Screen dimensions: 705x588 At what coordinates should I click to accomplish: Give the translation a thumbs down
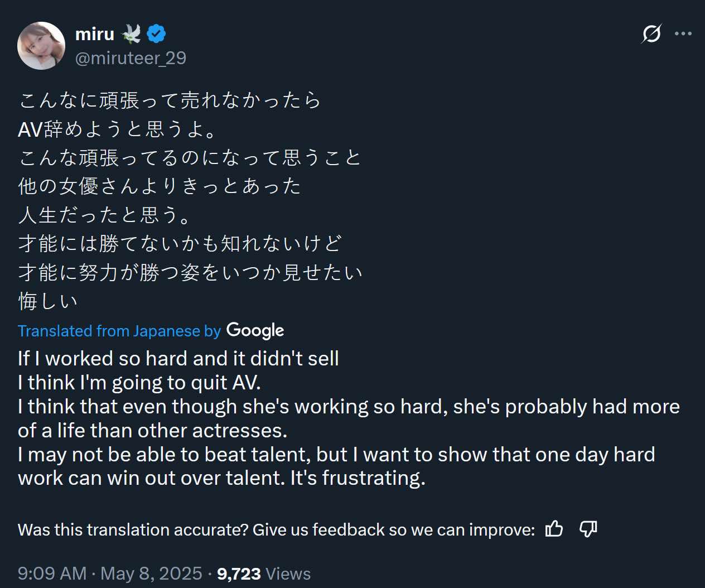pyautogui.click(x=588, y=528)
